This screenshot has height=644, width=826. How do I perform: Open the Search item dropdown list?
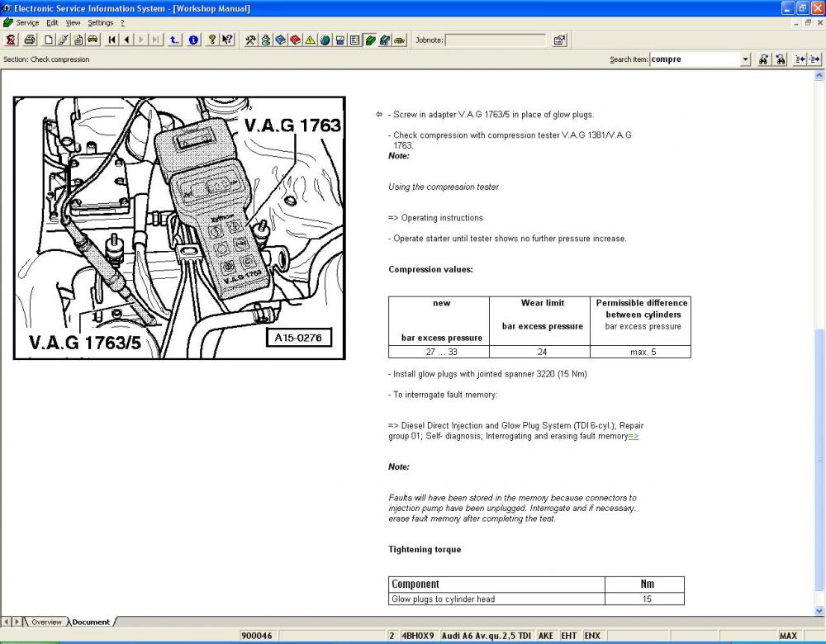[746, 59]
